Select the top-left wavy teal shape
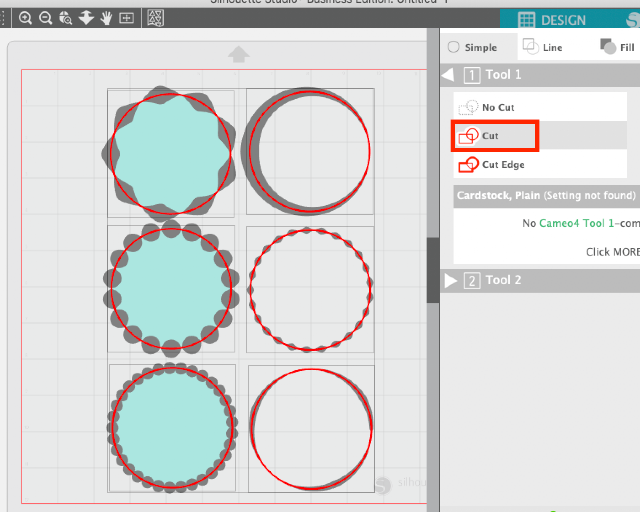Image resolution: width=640 pixels, height=512 pixels. click(x=169, y=152)
